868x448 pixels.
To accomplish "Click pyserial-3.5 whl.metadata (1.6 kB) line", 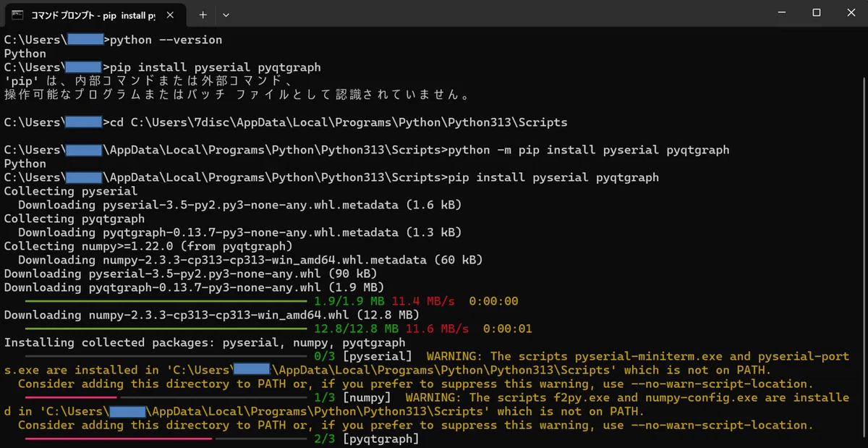I will coord(239,205).
